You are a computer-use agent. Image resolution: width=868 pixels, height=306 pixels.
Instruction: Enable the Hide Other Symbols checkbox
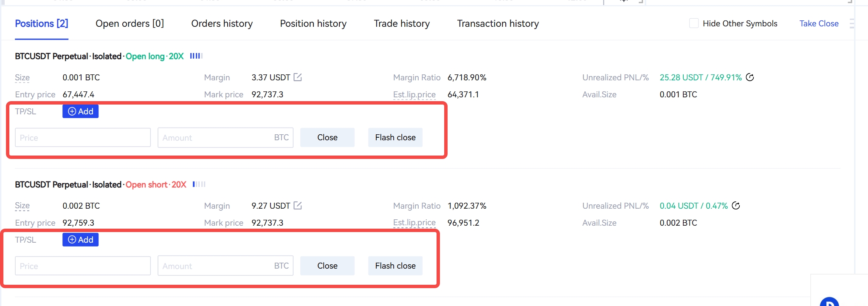tap(694, 23)
